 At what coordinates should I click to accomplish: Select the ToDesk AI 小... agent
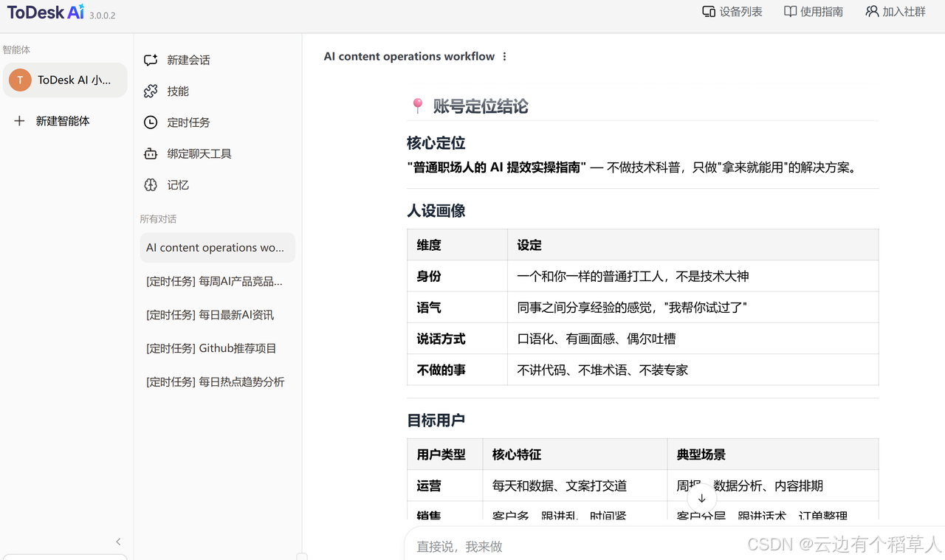65,80
